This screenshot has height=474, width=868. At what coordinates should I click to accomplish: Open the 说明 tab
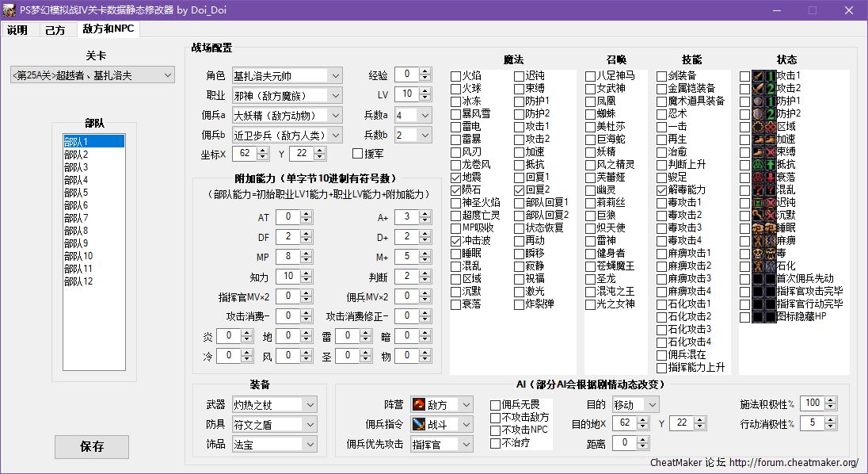click(x=17, y=30)
